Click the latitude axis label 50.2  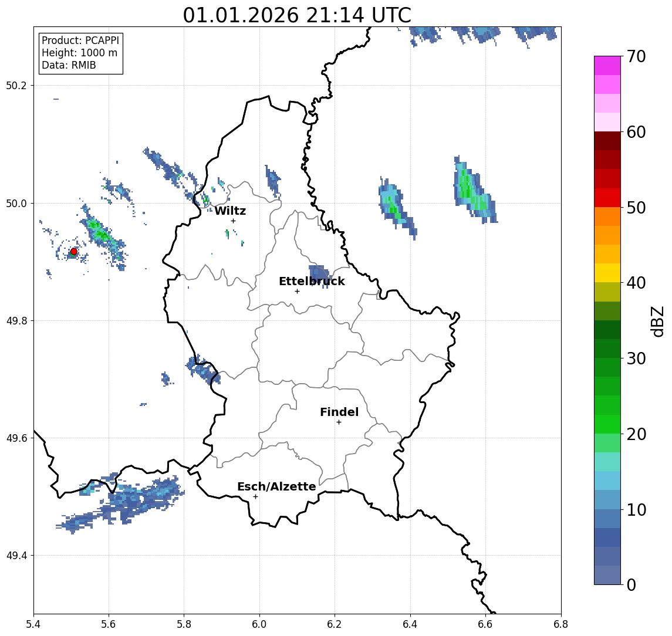tap(16, 85)
